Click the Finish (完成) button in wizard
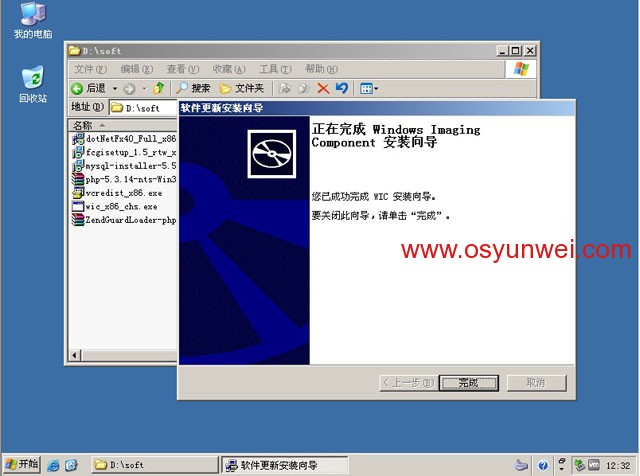 click(x=469, y=383)
